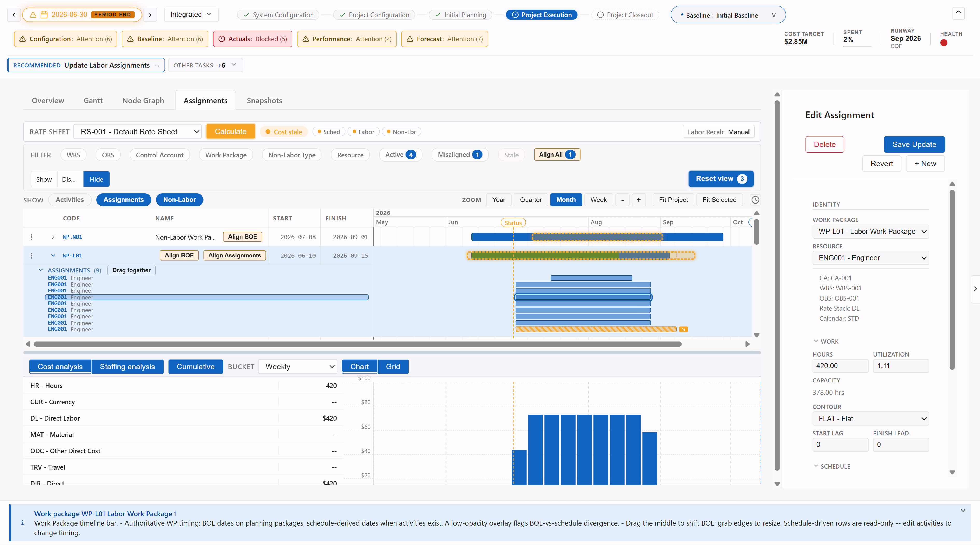
Task: Zoom out timeline with minus button
Action: (x=622, y=200)
